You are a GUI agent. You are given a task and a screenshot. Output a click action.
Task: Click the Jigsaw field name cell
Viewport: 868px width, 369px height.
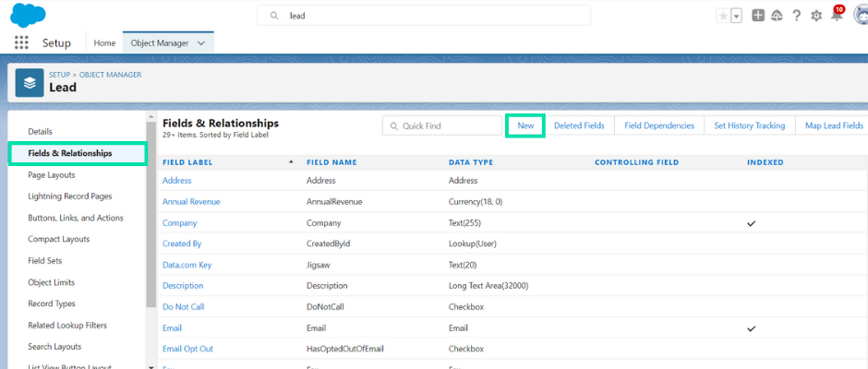coord(319,265)
